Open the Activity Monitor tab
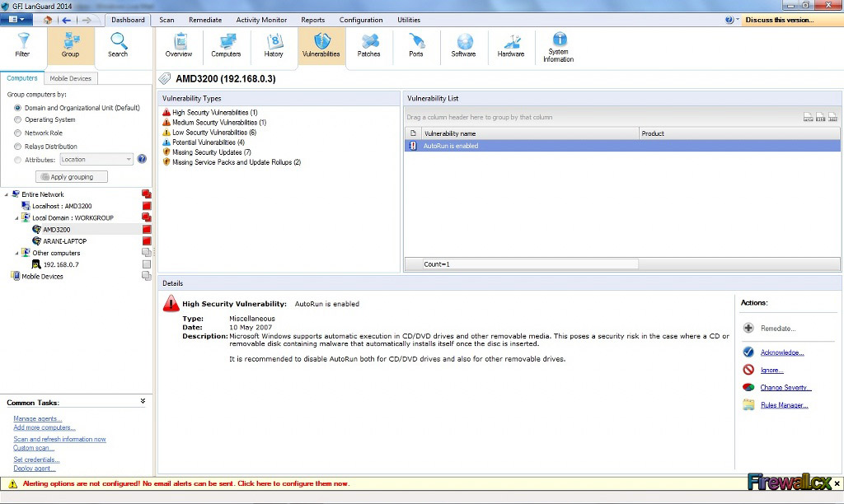844x504 pixels. [x=261, y=20]
